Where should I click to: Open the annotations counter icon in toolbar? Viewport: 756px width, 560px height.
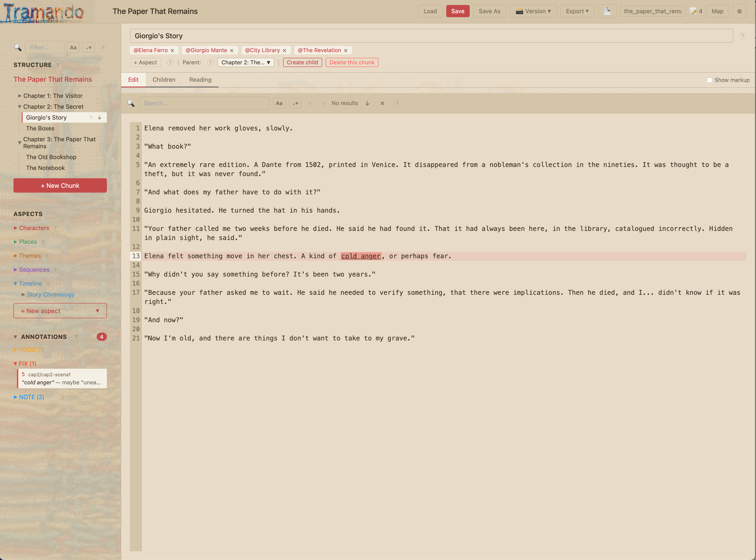(696, 11)
